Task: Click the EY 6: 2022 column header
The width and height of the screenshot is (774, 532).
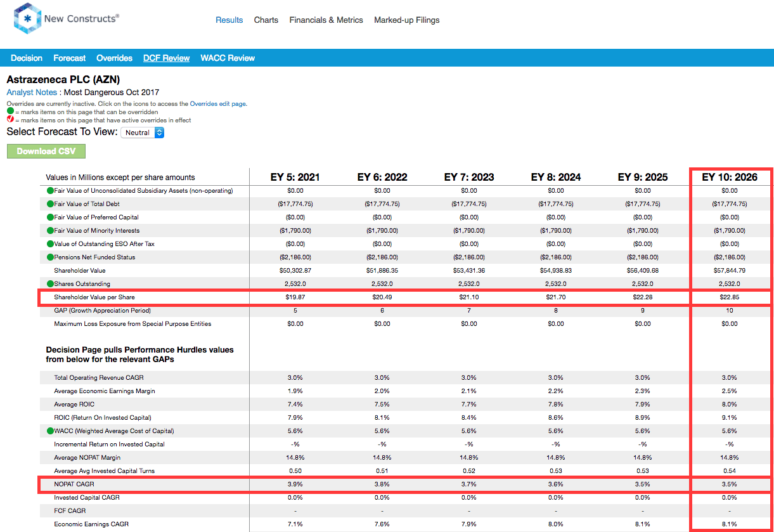Action: tap(382, 178)
